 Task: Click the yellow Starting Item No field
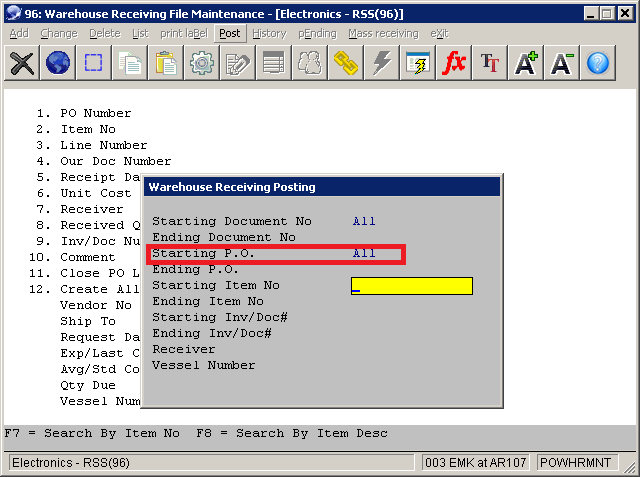(x=412, y=286)
